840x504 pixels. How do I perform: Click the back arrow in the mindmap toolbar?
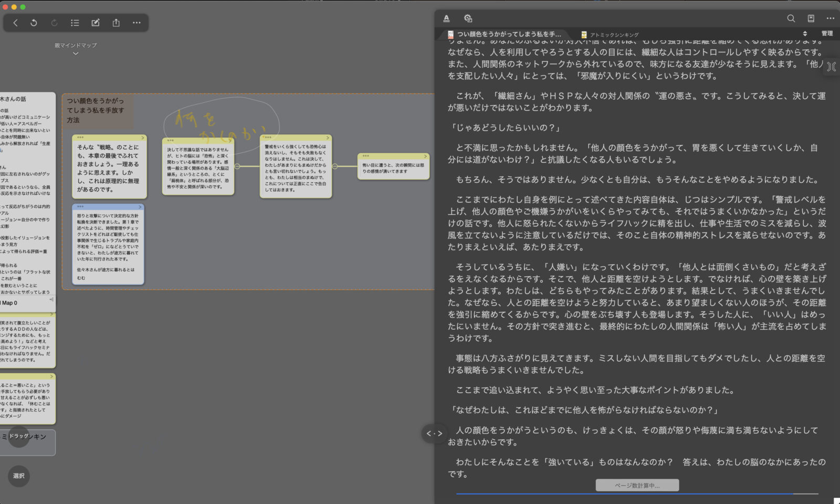tap(15, 23)
